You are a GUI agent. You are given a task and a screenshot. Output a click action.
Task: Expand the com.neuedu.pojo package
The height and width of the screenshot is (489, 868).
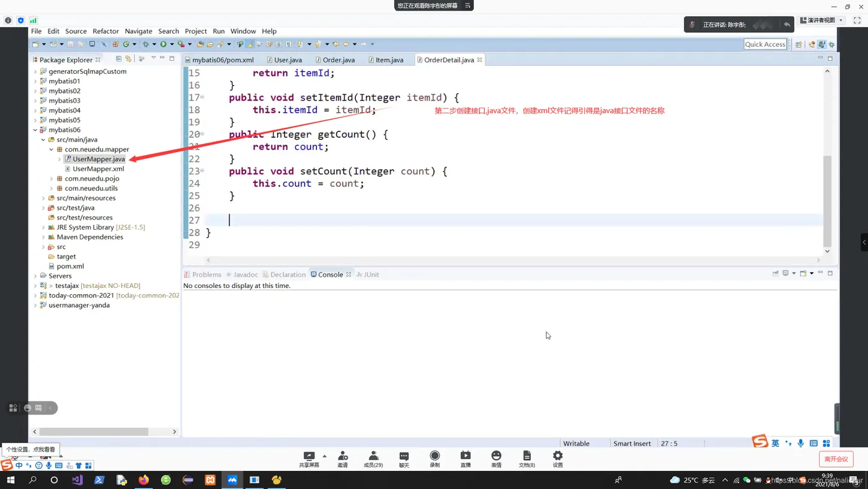[51, 179]
